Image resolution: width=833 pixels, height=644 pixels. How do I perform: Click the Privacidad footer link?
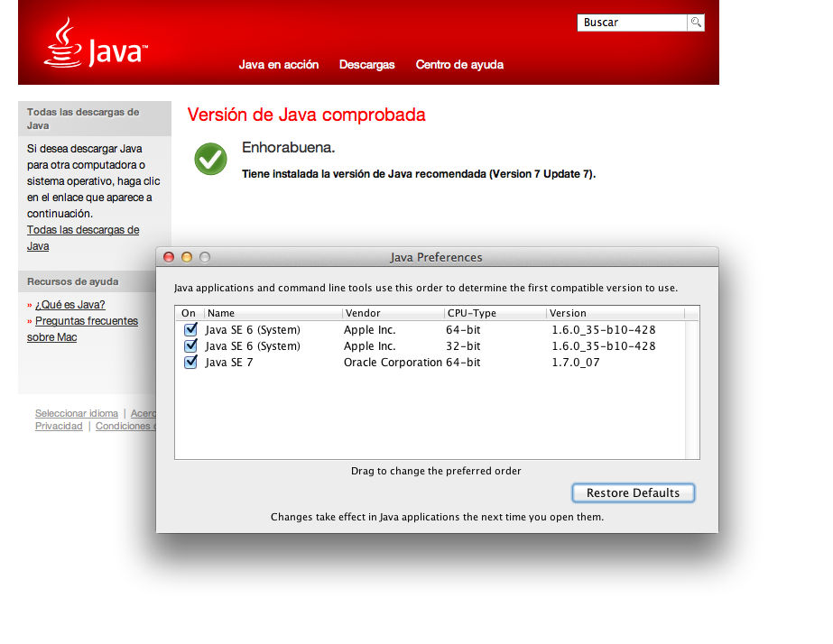[x=59, y=426]
